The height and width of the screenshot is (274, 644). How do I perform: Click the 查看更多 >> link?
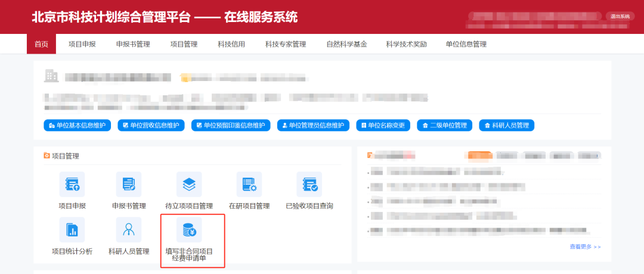click(x=585, y=247)
